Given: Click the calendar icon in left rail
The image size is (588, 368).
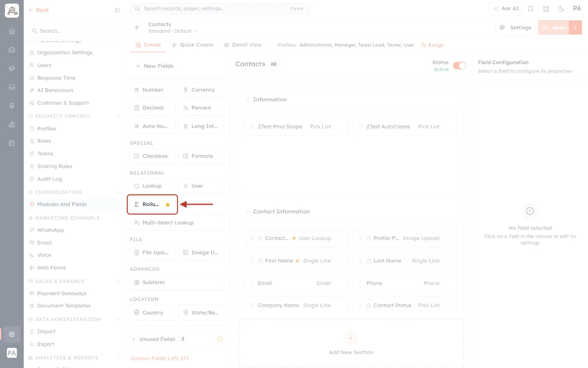Looking at the screenshot, I should click(12, 143).
